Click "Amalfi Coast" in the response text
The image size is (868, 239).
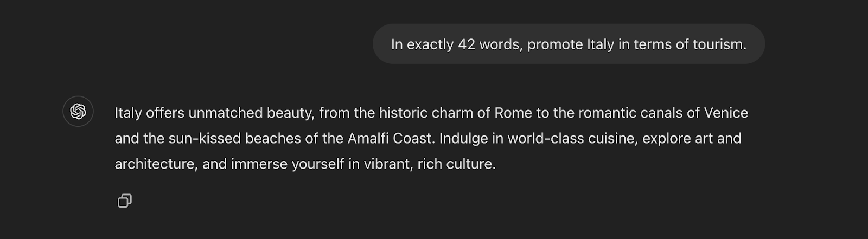391,138
